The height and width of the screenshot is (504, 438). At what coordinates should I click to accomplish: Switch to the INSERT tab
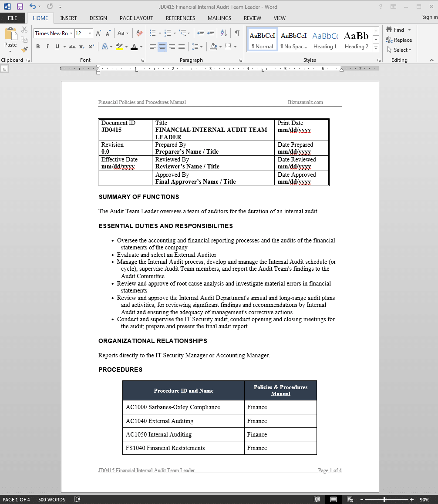click(x=68, y=18)
